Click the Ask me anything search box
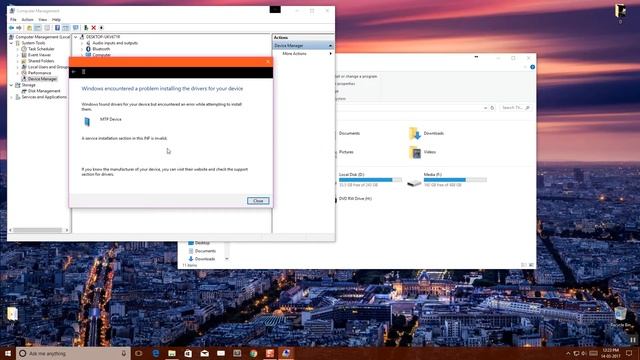Image resolution: width=640 pixels, height=360 pixels. pos(73,353)
